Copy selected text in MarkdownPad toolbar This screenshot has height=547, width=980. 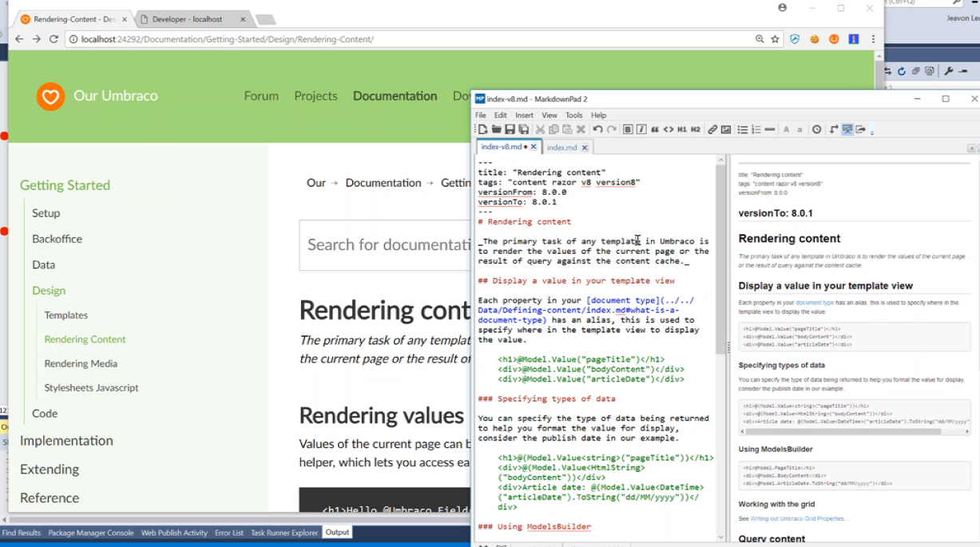coord(553,129)
